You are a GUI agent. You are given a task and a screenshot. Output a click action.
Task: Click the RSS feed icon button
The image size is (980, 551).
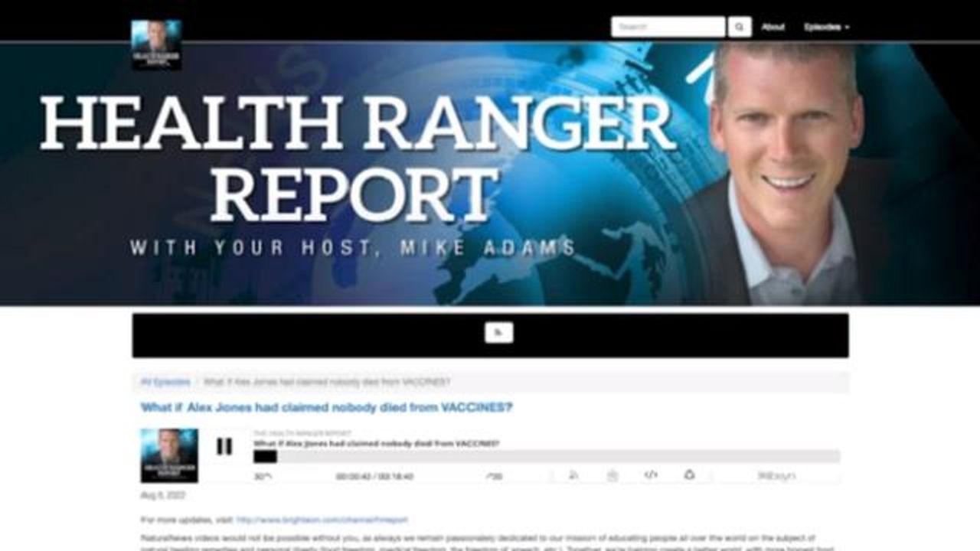[x=498, y=333]
